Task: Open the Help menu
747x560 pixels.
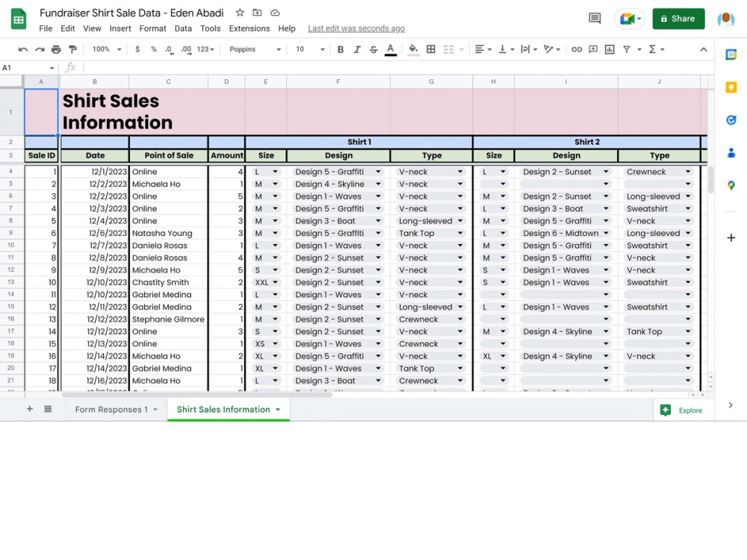Action: [x=287, y=28]
